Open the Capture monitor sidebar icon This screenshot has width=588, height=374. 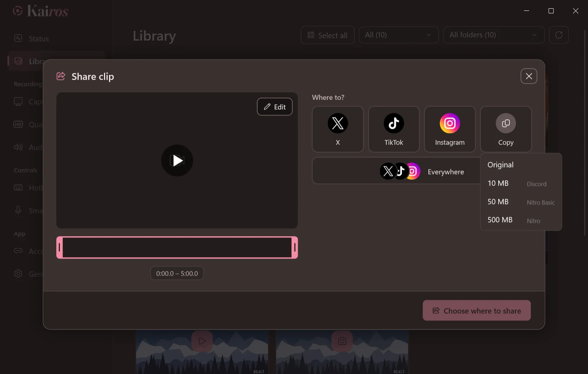click(x=18, y=101)
